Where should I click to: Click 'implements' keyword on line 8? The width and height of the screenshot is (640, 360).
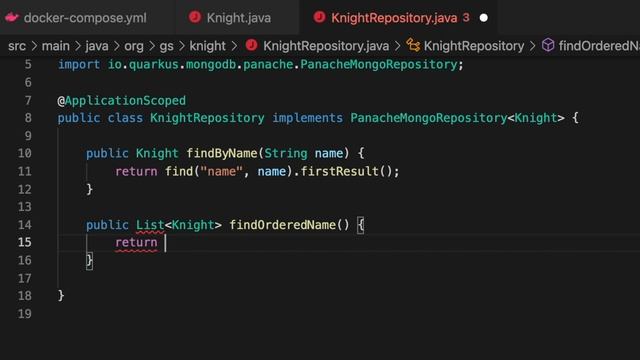click(x=307, y=118)
